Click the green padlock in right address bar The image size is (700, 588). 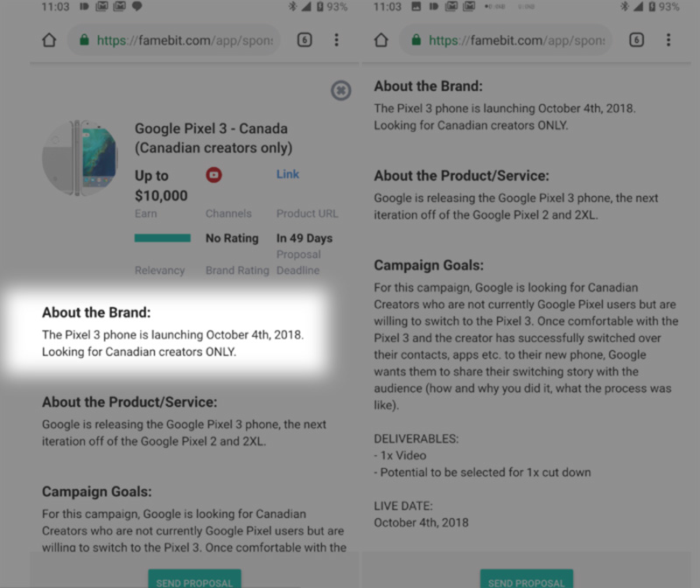(416, 40)
